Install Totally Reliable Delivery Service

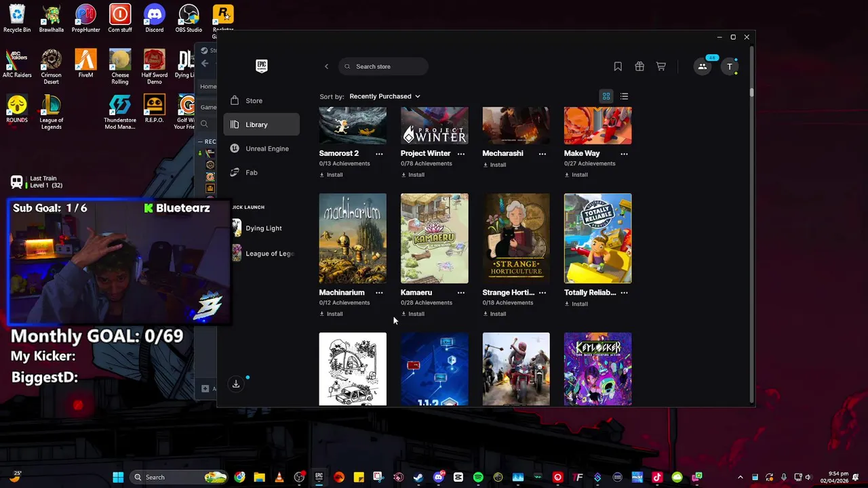click(x=576, y=304)
